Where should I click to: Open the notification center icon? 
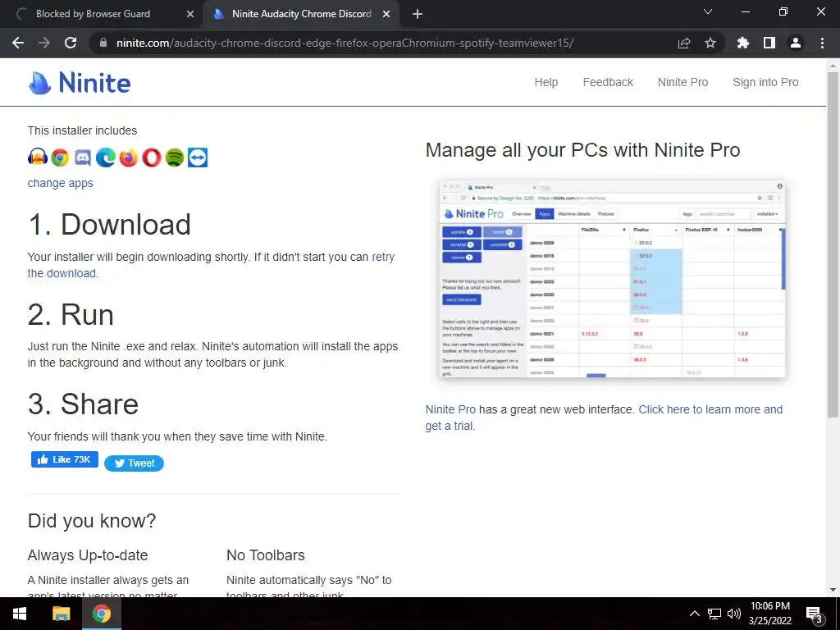tap(815, 614)
